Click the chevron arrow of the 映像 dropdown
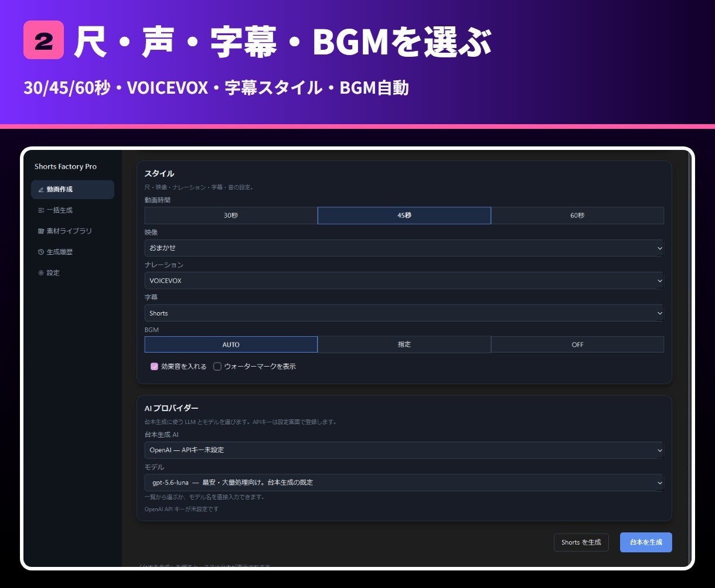The width and height of the screenshot is (715, 588). pos(659,248)
